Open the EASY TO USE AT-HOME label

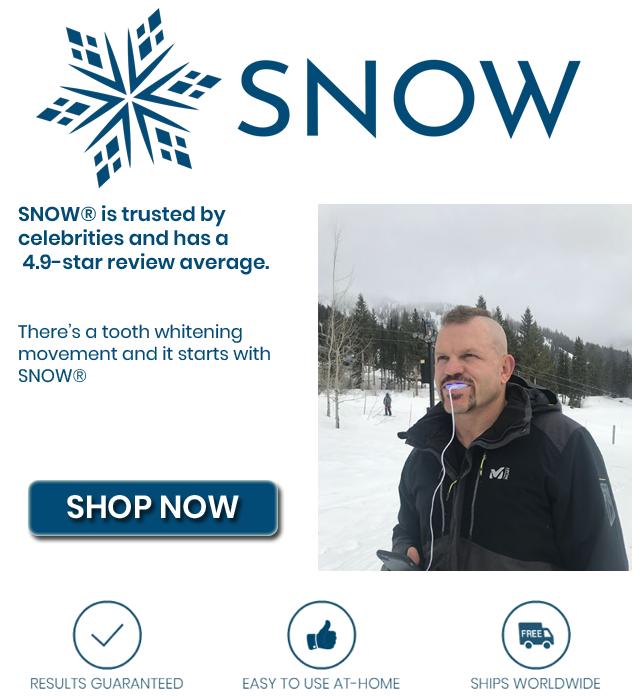[321, 683]
